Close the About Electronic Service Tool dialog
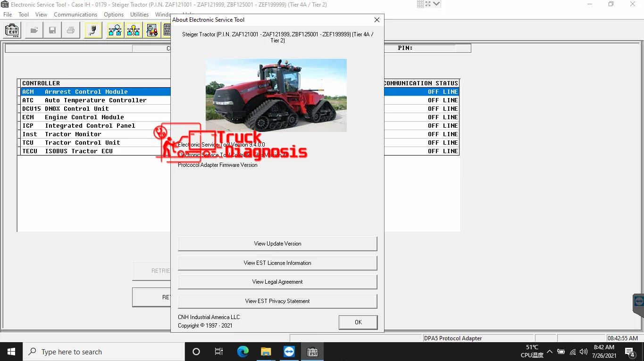644x361 pixels. (376, 20)
